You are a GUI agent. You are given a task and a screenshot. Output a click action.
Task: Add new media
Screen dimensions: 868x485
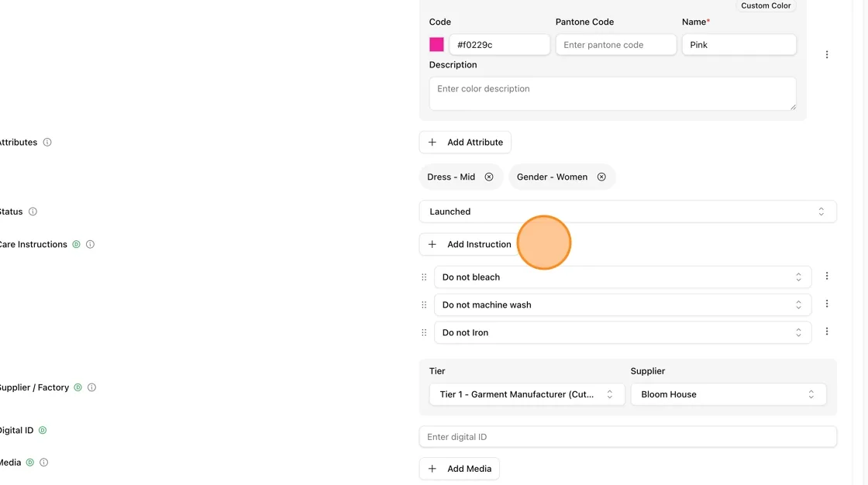click(460, 469)
